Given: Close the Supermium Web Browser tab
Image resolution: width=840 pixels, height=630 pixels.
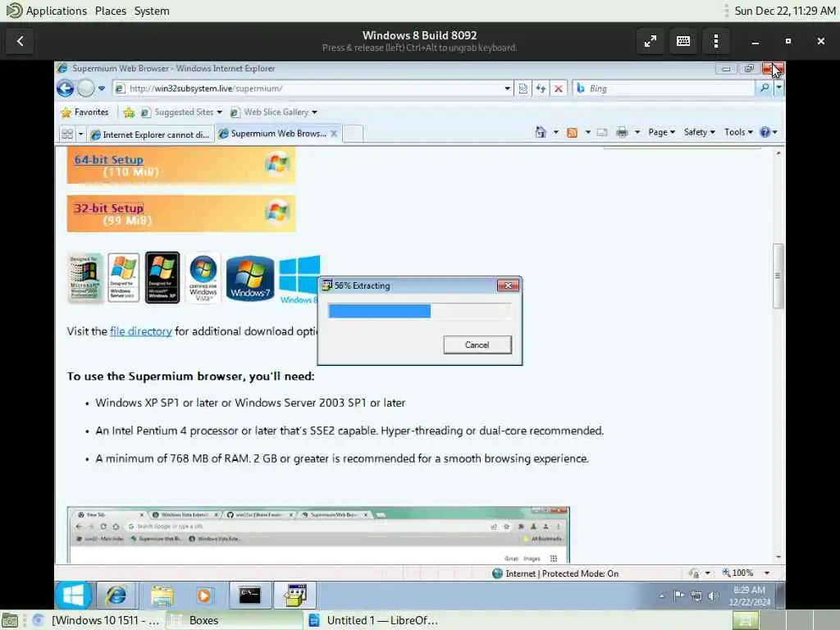Looking at the screenshot, I should pos(334,134).
